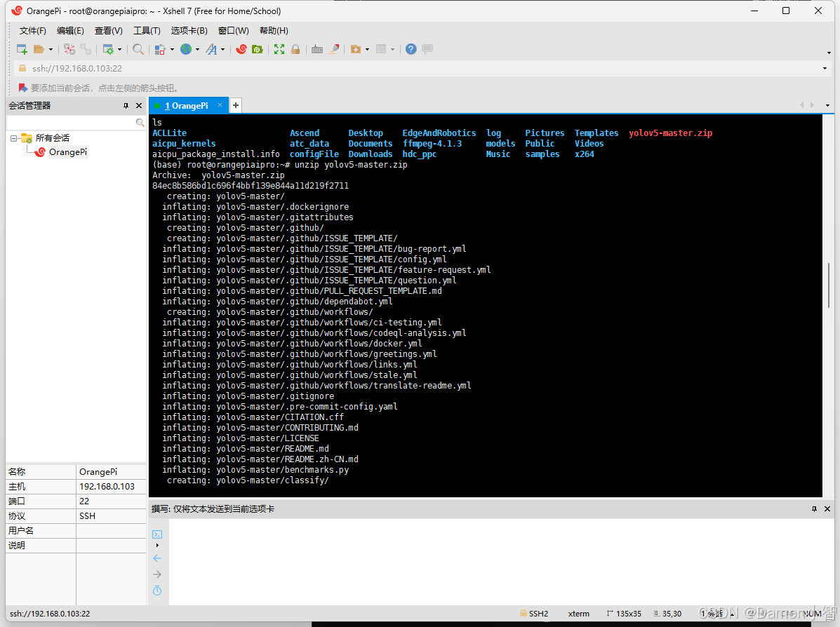Collapse the 所有会话 tree node
Viewport: 840px width, 627px height.
click(13, 138)
